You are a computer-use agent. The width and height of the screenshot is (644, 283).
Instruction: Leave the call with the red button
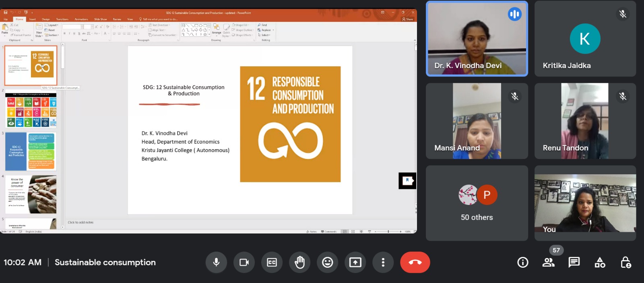415,262
